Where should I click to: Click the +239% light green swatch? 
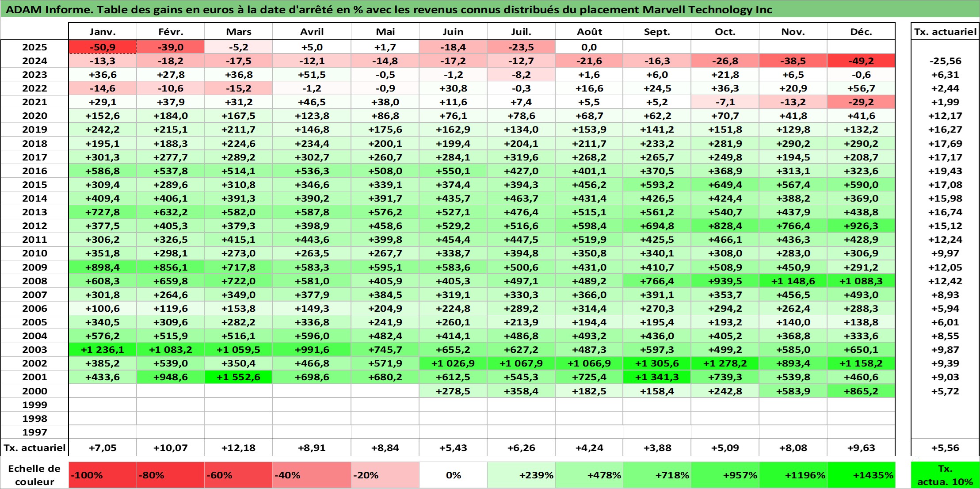tap(521, 475)
